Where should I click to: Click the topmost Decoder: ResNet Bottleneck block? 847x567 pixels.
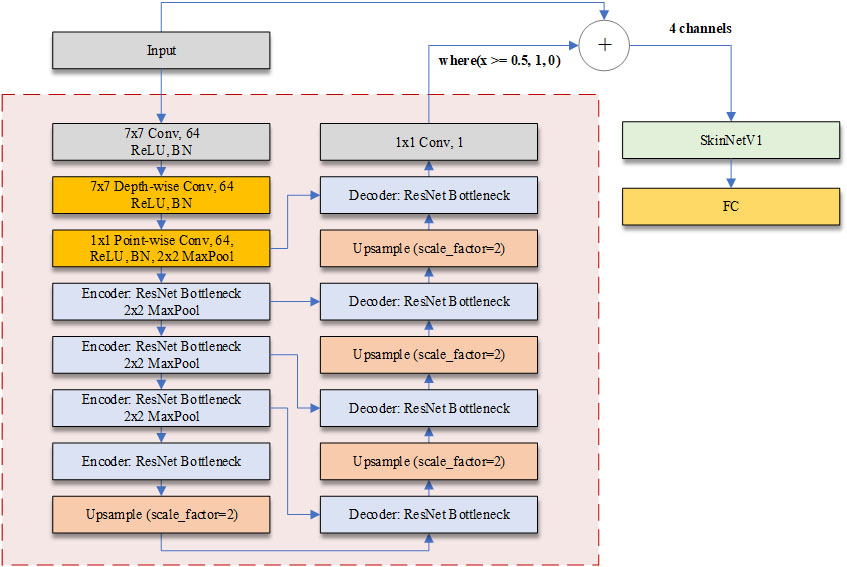click(428, 195)
